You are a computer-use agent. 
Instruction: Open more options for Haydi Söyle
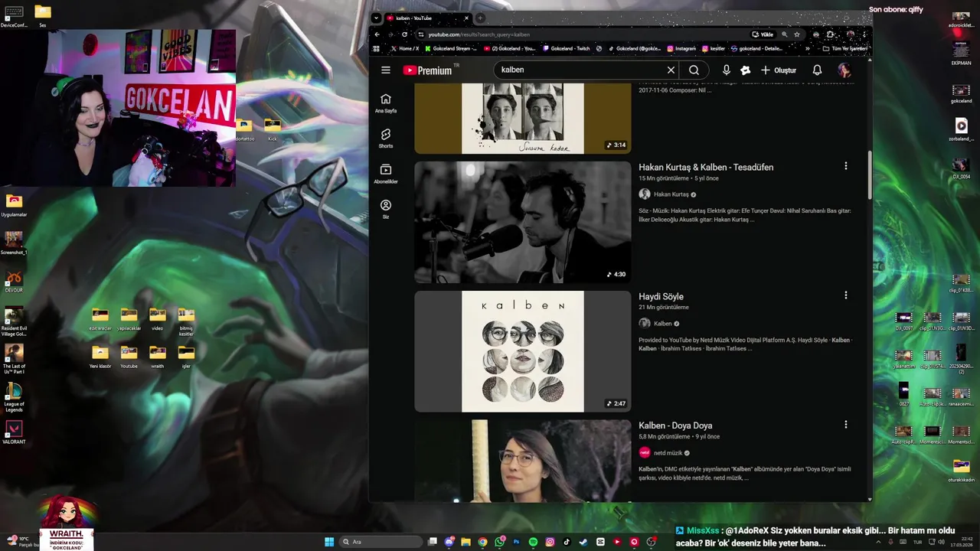[x=846, y=295]
